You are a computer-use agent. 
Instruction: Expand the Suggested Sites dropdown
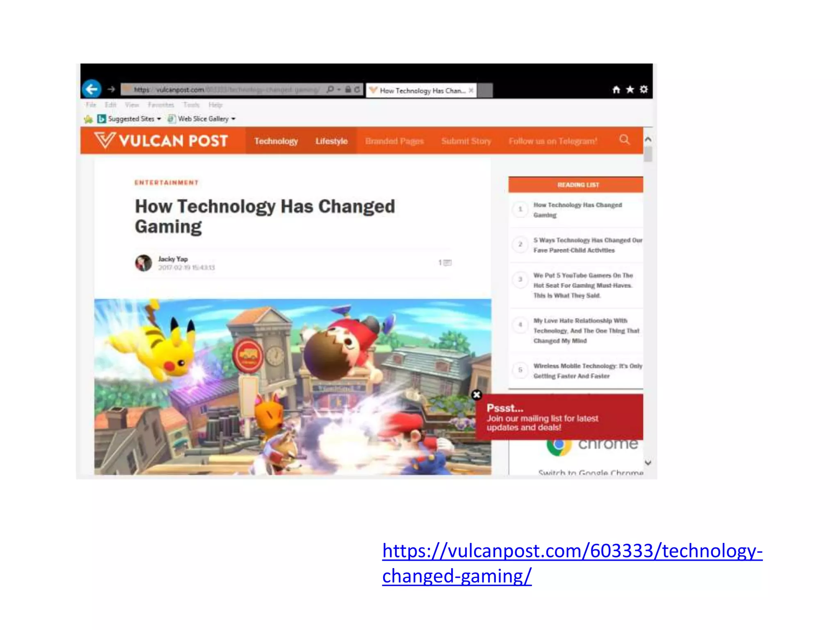point(159,119)
